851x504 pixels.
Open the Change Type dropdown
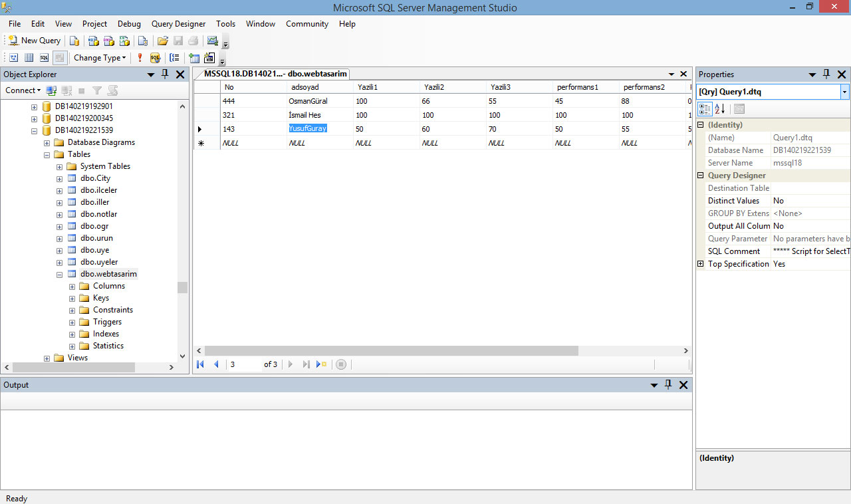click(x=100, y=58)
